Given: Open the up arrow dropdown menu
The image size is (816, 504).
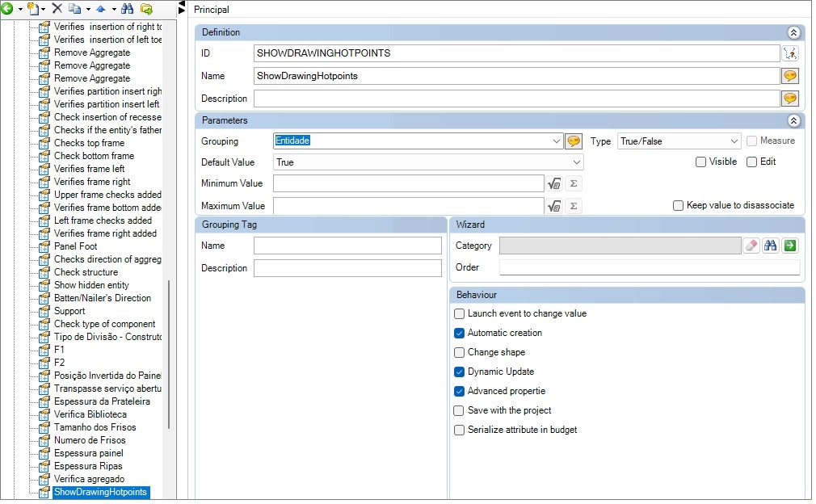Looking at the screenshot, I should [113, 9].
